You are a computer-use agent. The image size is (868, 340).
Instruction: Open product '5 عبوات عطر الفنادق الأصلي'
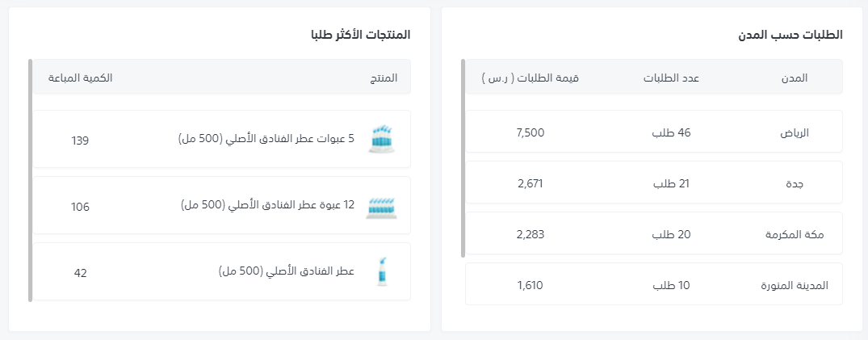[x=266, y=139]
